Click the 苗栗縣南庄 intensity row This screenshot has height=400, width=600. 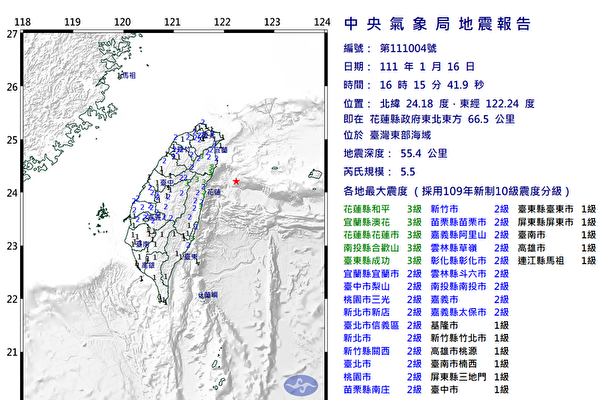click(x=382, y=390)
